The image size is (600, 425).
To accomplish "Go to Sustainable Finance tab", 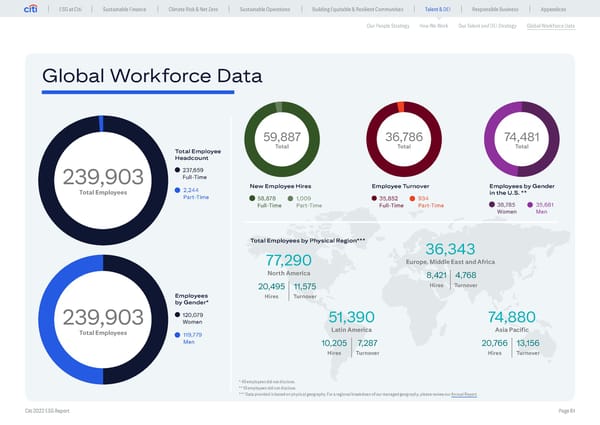I will point(126,10).
